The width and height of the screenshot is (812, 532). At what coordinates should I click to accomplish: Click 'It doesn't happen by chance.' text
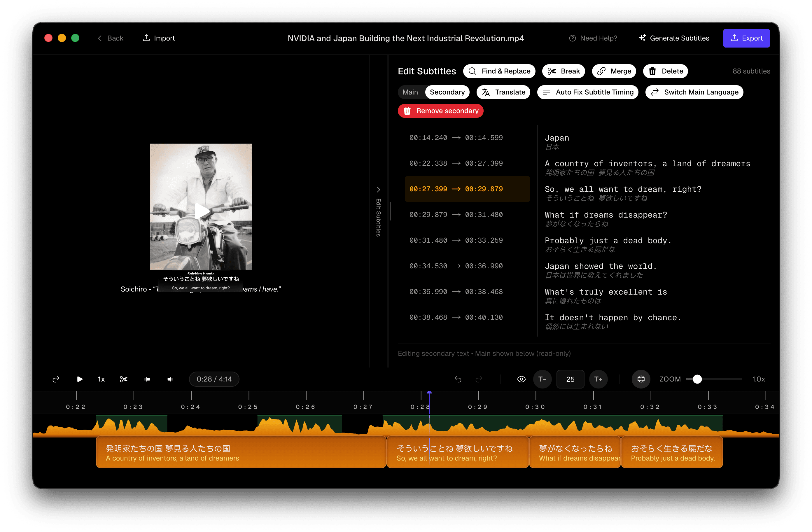coord(613,318)
